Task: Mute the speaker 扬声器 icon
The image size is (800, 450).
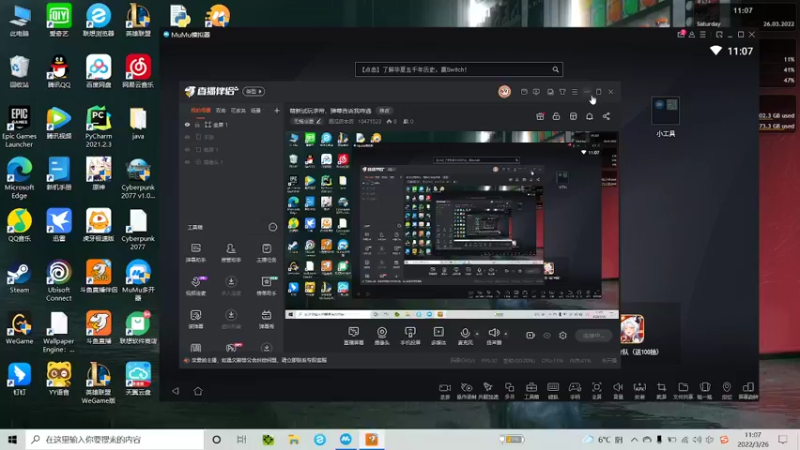Action: (x=493, y=333)
